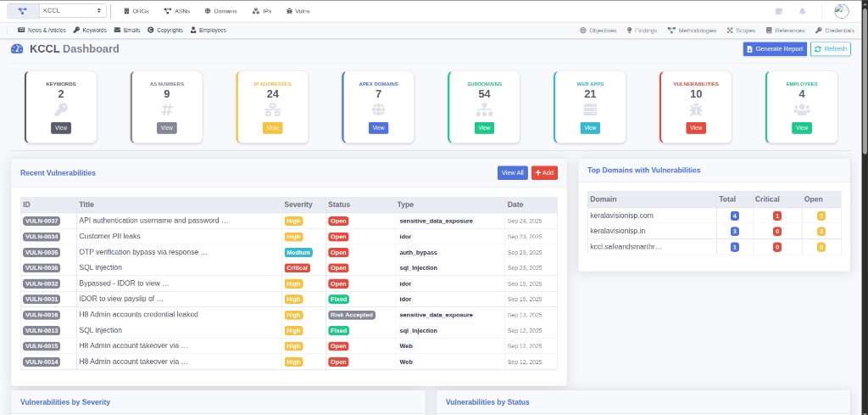Click View in the Vulnerabilities card
This screenshot has width=868, height=415.
(696, 128)
